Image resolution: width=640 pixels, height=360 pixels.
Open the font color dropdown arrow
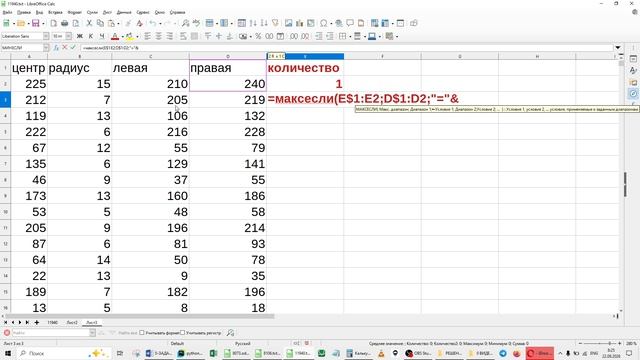point(122,36)
